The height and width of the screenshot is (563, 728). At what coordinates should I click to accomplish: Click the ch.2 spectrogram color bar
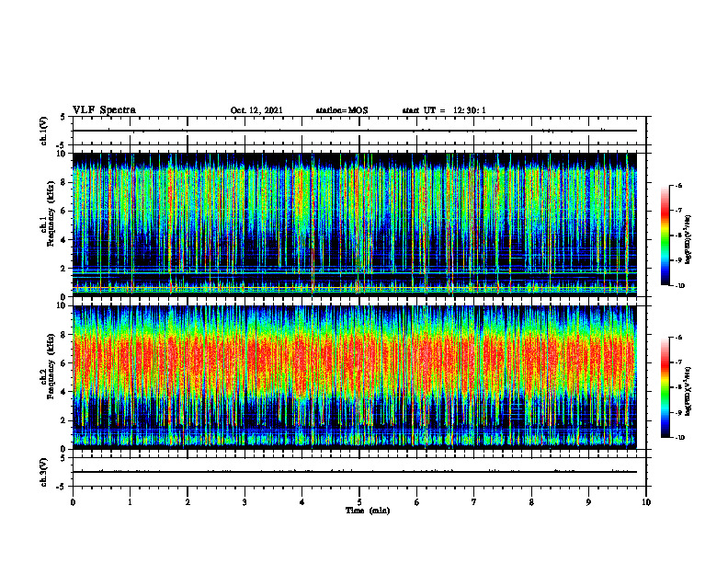click(665, 387)
